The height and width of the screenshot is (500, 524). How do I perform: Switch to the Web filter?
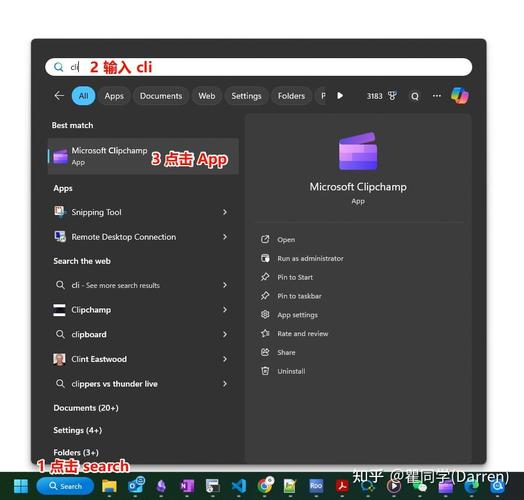pos(207,96)
